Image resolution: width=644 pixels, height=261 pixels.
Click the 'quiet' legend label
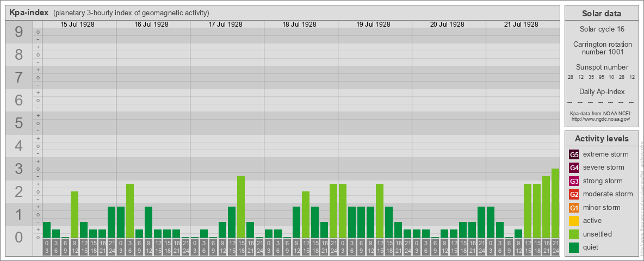[x=591, y=247]
